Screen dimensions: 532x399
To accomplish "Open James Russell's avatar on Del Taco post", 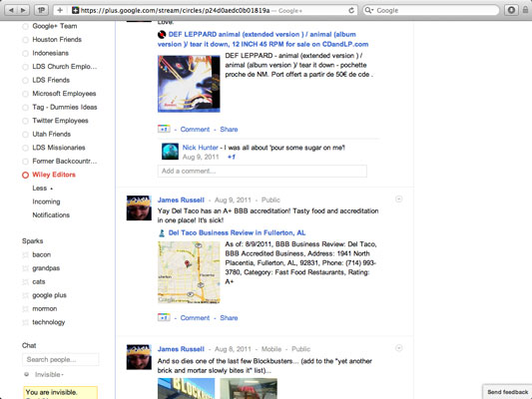I will click(x=139, y=207).
